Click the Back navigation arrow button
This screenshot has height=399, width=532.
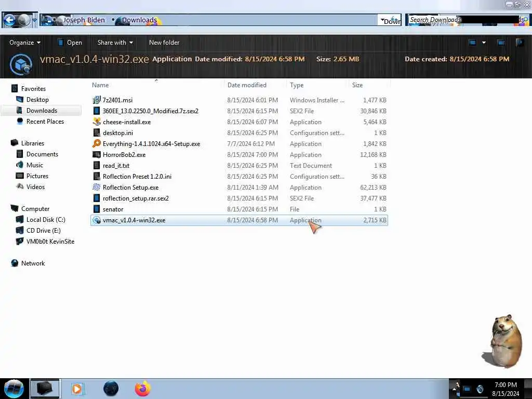point(9,20)
